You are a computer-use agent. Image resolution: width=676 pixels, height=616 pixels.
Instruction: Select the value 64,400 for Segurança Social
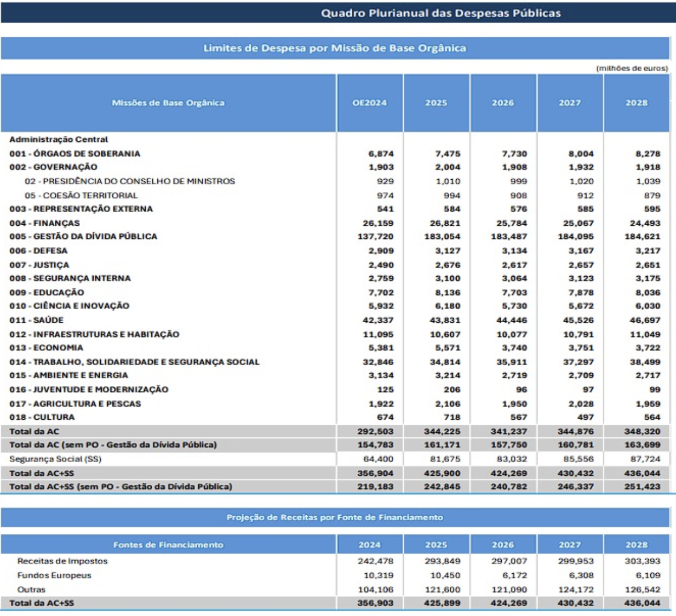379,459
